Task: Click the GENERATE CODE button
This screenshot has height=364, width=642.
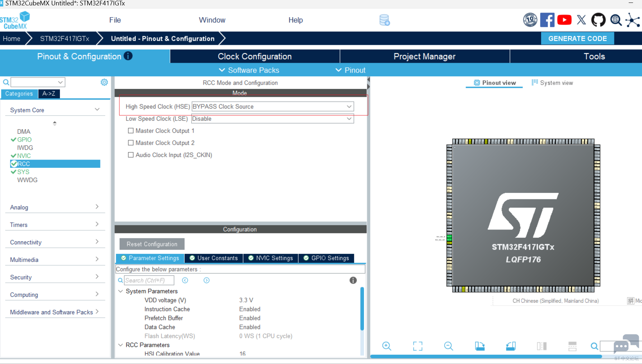Action: 577,38
